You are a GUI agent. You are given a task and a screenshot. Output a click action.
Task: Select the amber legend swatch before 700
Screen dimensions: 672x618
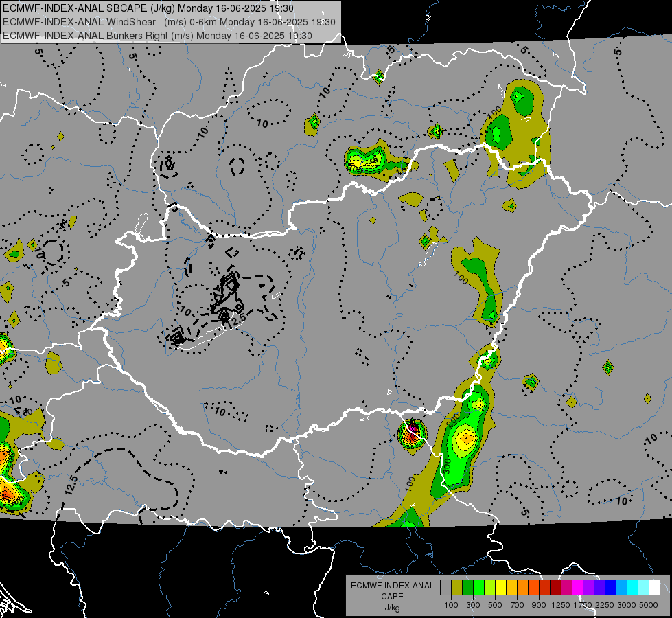(x=511, y=588)
